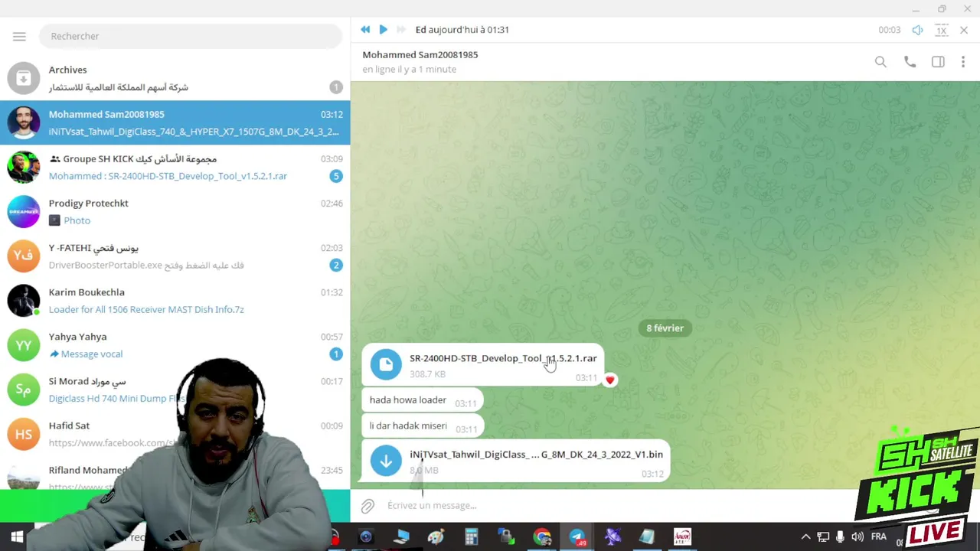
Task: Open Groupe SH KICK group chat
Action: 175,167
